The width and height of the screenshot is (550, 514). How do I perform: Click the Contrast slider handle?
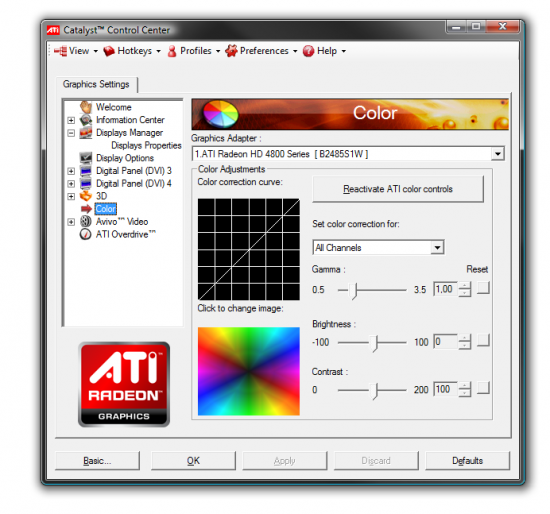pyautogui.click(x=375, y=391)
